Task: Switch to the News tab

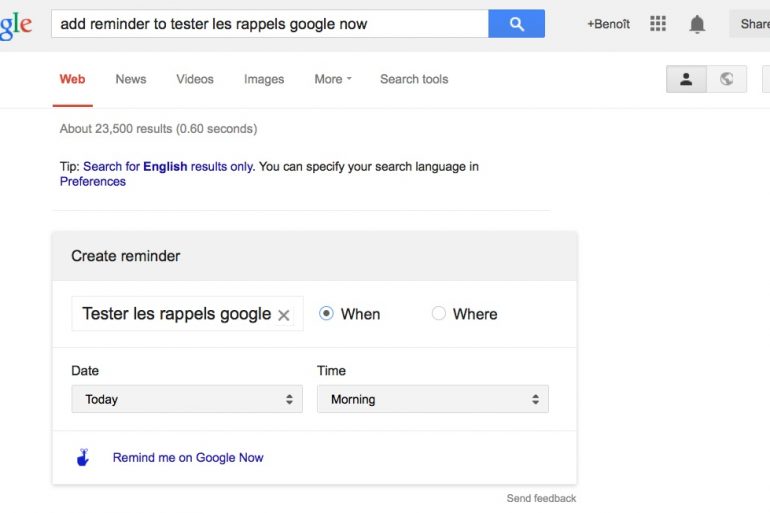Action: coord(131,79)
